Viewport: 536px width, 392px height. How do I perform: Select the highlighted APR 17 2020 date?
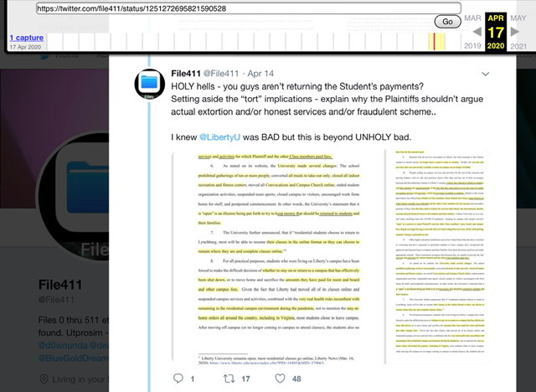(496, 32)
